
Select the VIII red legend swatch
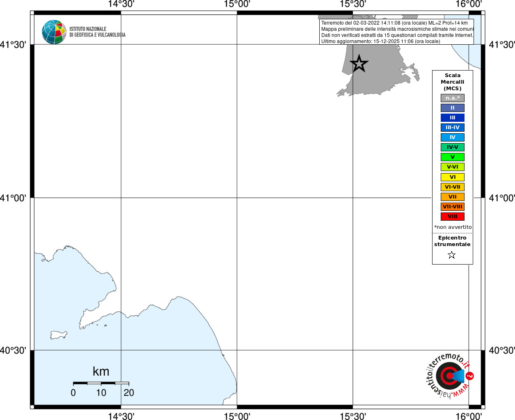[453, 217]
